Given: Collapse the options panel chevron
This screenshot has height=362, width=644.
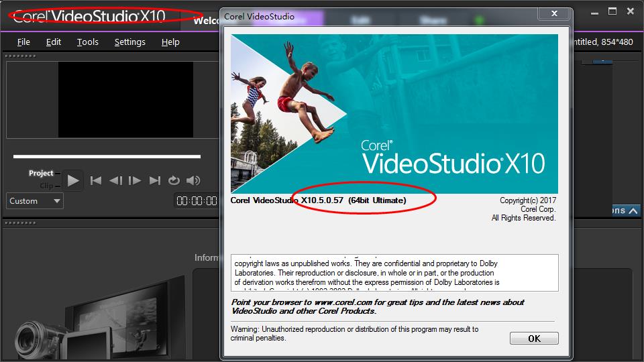Looking at the screenshot, I should pos(633,210).
